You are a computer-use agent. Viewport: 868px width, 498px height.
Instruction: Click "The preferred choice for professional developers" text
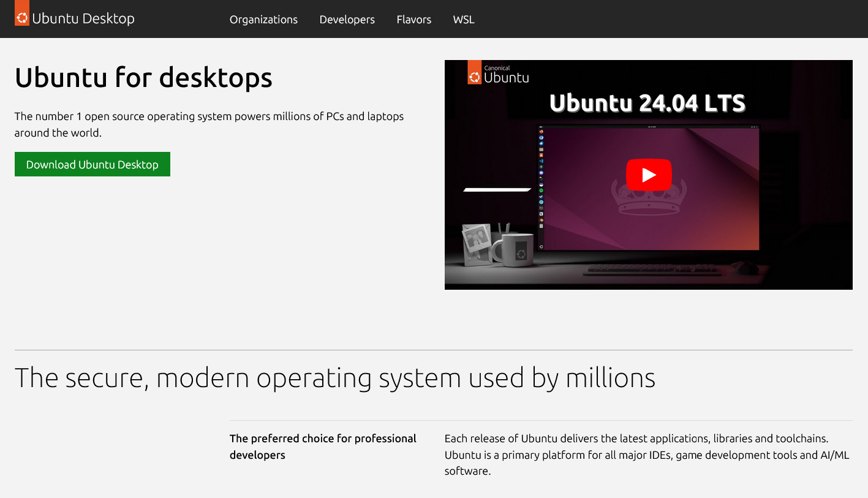click(323, 447)
